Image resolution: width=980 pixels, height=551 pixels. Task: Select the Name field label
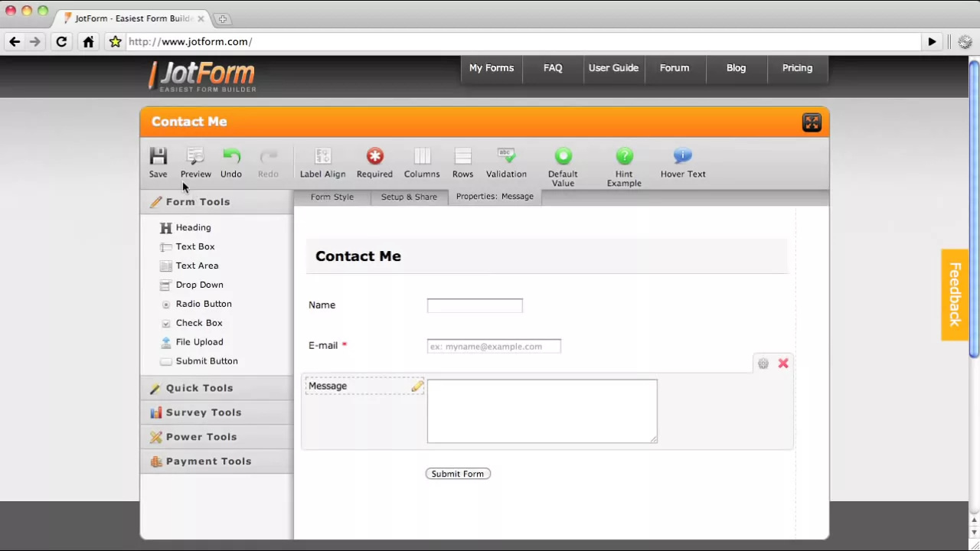tap(322, 305)
